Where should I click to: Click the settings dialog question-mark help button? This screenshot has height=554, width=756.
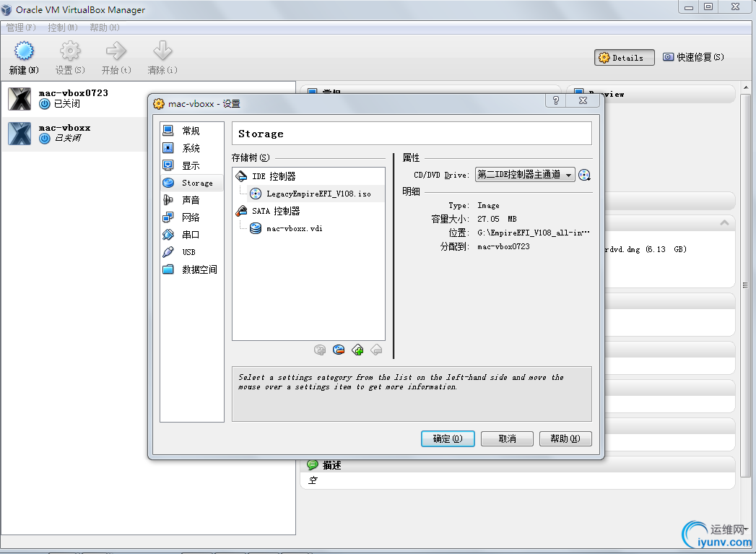556,100
